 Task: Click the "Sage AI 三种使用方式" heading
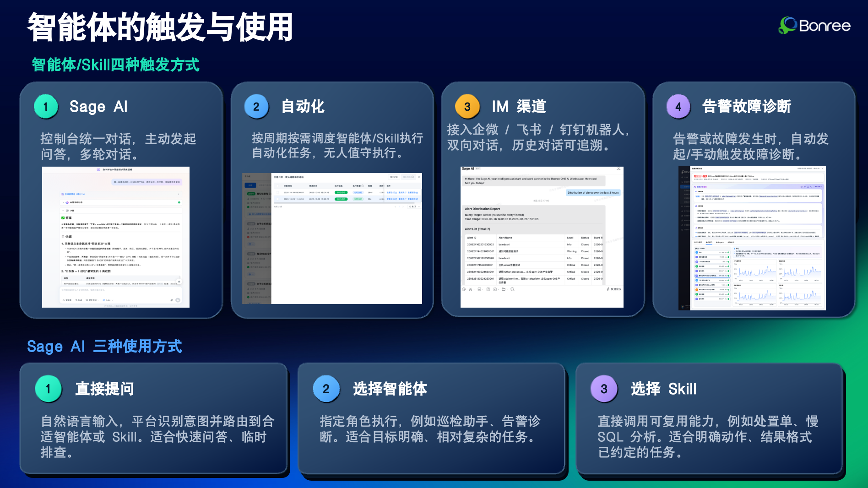(104, 346)
